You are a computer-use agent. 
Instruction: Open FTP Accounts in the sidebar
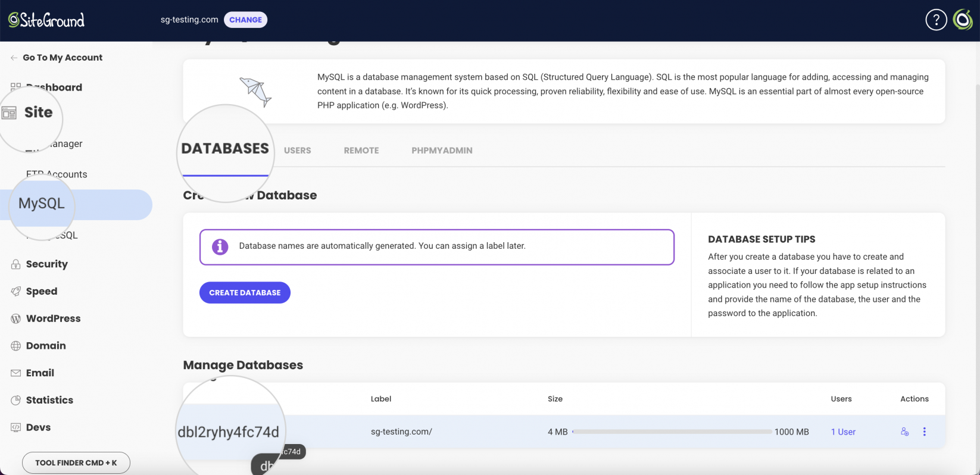point(57,174)
